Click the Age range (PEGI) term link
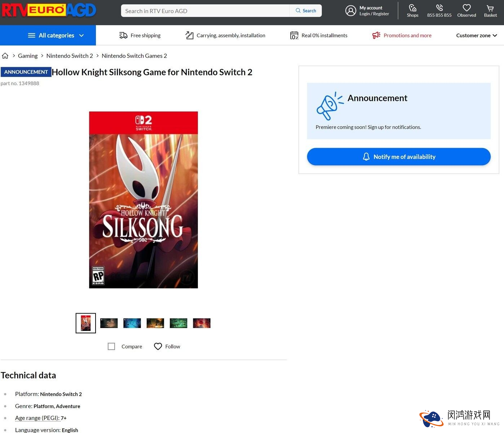This screenshot has width=504, height=433. [x=37, y=418]
